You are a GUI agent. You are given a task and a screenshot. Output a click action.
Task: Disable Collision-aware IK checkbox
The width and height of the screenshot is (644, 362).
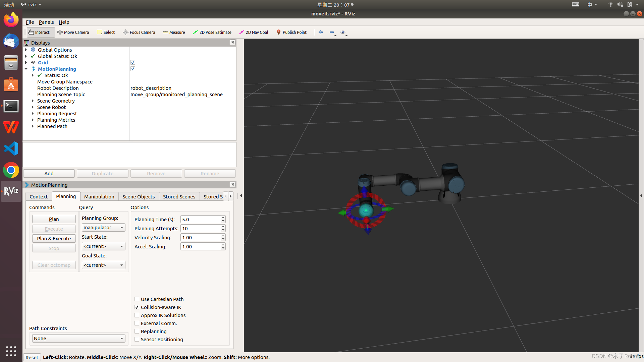pyautogui.click(x=137, y=307)
